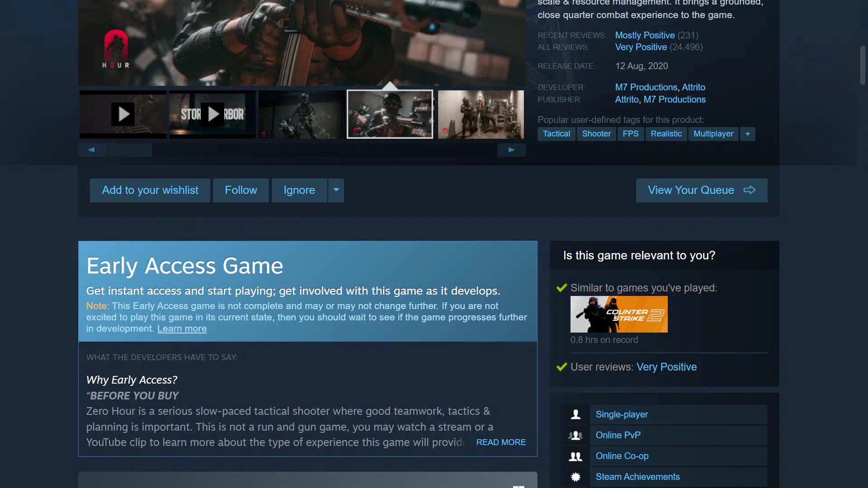Screen dimensions: 868x488
Task: Click the 0.8 hrs on record text
Action: pos(604,340)
